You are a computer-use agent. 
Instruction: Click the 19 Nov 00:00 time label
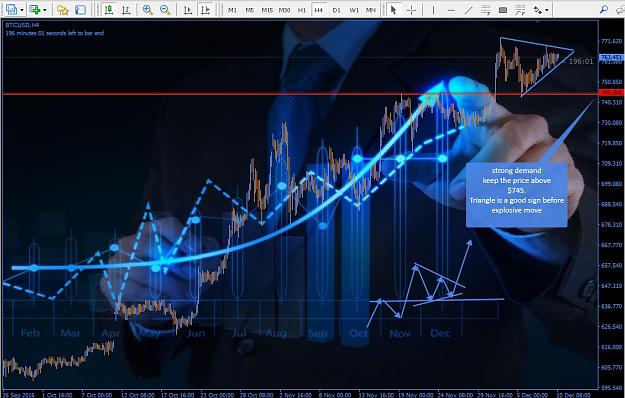416,395
